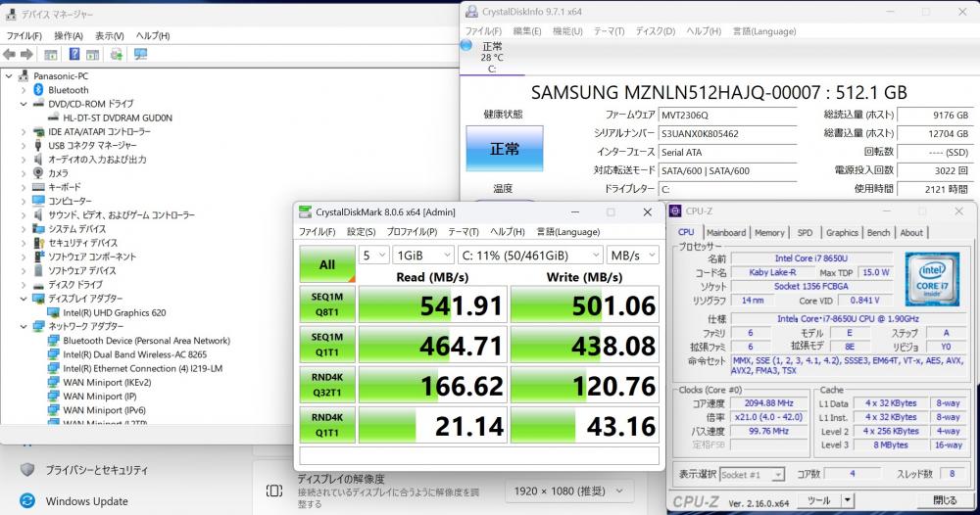Open the 1920 × 1080 resolution dropdown
The width and height of the screenshot is (980, 515).
[x=568, y=492]
